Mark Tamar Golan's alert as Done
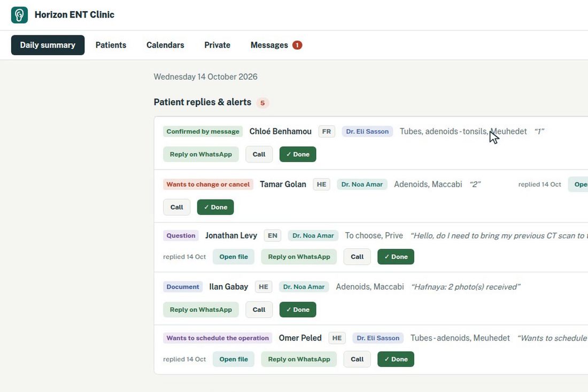Image resolution: width=588 pixels, height=392 pixels. [x=215, y=207]
